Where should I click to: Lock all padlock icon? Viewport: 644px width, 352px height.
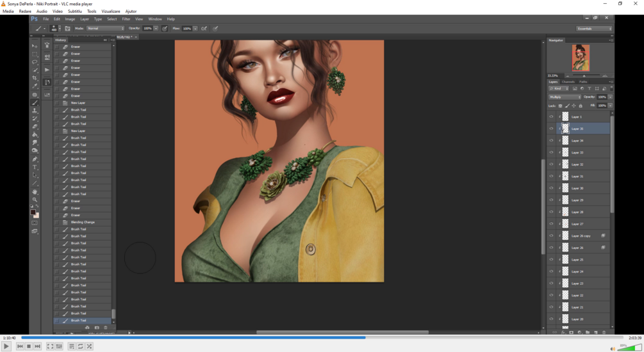click(x=581, y=106)
